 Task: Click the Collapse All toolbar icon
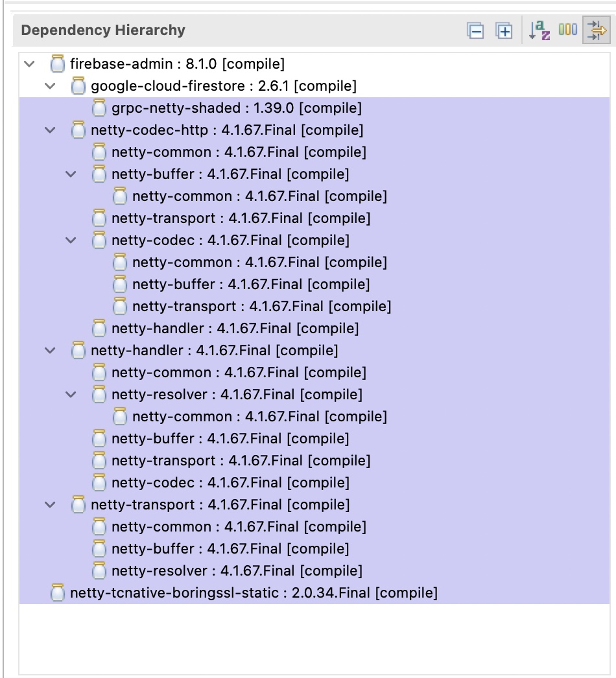[475, 30]
